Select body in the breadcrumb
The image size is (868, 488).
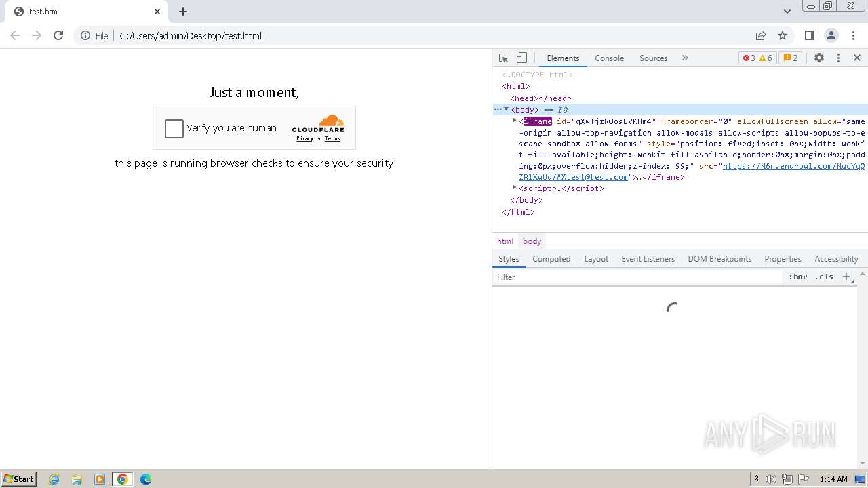(532, 241)
